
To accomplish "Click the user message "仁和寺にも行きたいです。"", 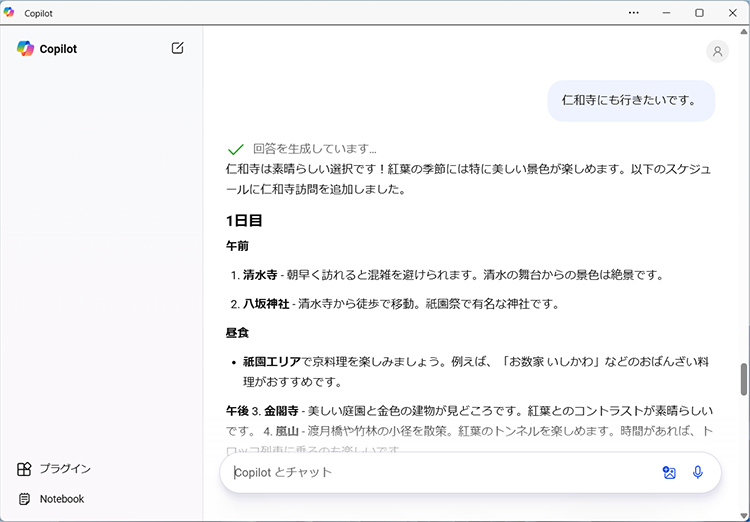I will click(630, 100).
